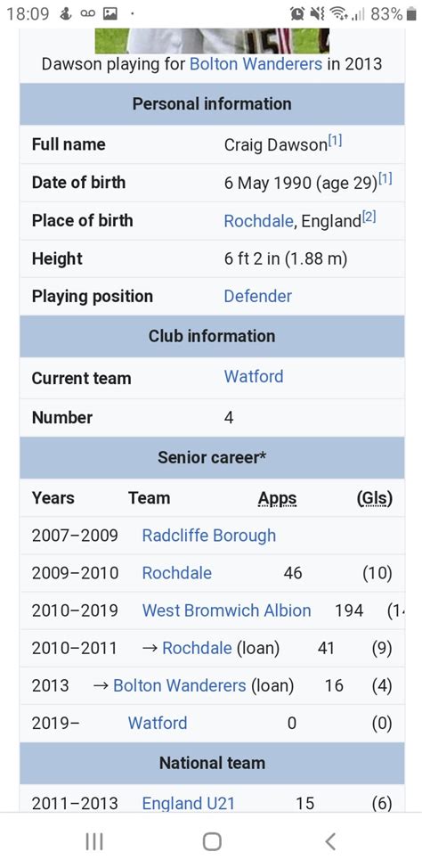Tap the Android back navigation icon
422x868 pixels.
click(x=330, y=841)
